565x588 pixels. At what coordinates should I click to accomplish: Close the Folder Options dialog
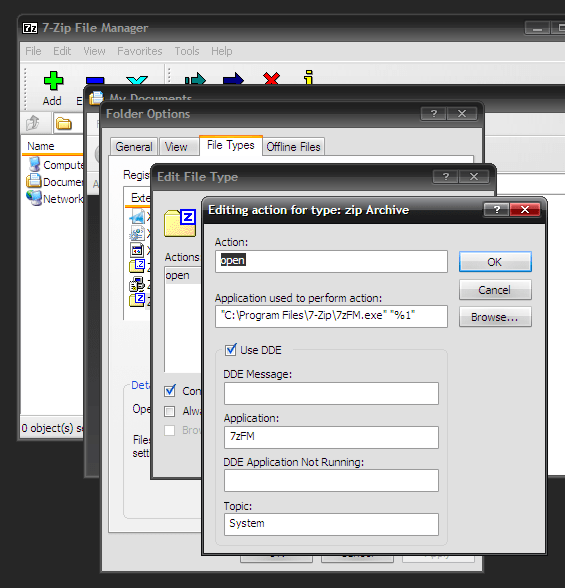point(462,114)
